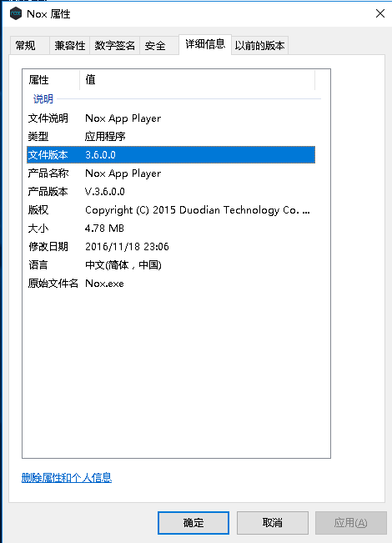
Task: Confirm with the 确定 button
Action: 193,523
